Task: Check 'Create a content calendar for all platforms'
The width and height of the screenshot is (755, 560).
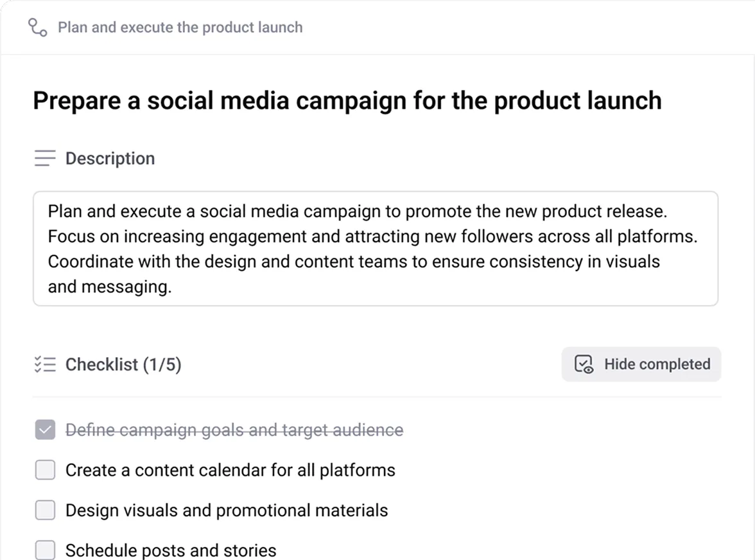Action: pos(45,470)
